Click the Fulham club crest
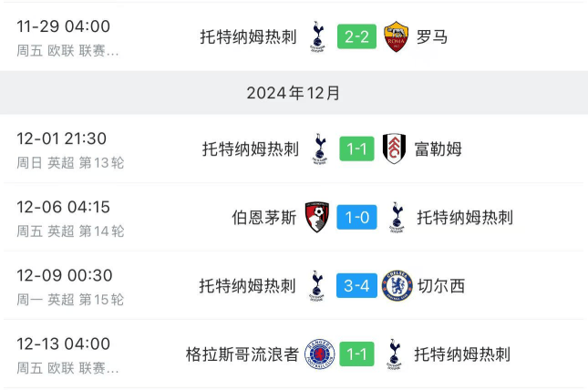Image resolution: width=588 pixels, height=390 pixels. (394, 149)
